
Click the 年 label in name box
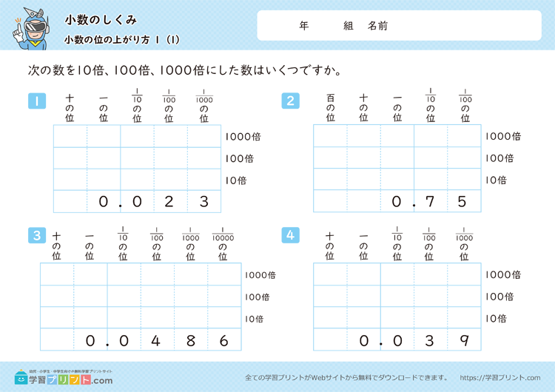click(304, 26)
